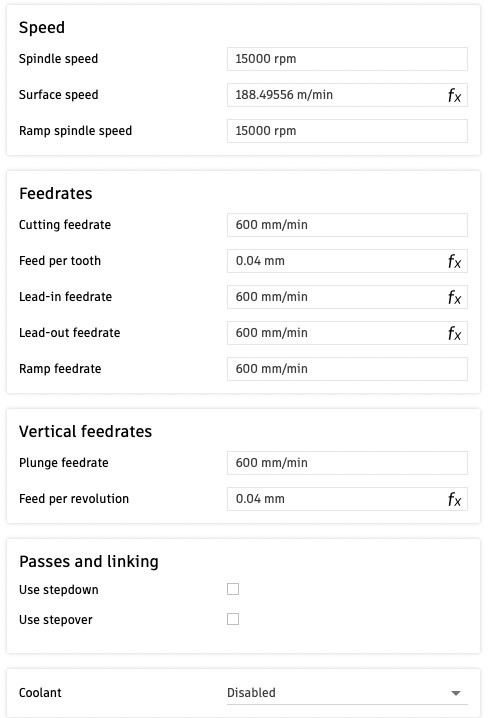Edit the Ramp spindle speed field
Screen dimensions: 488x718
pos(347,131)
